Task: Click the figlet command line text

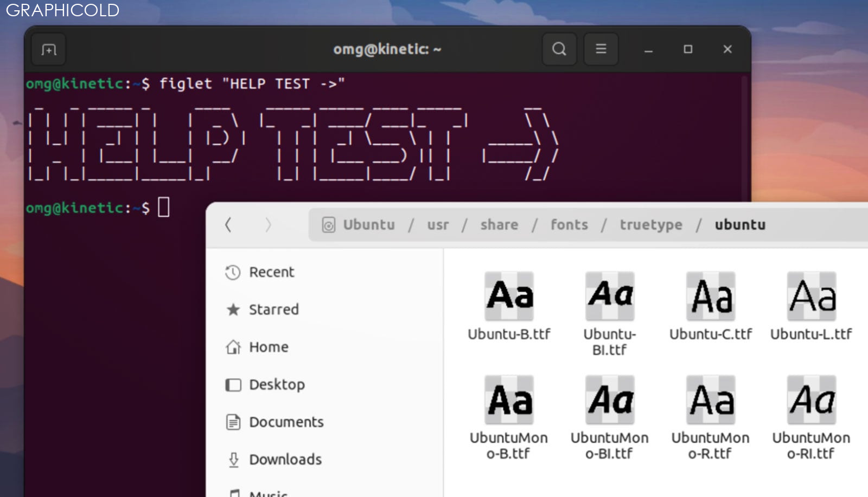Action: (252, 84)
